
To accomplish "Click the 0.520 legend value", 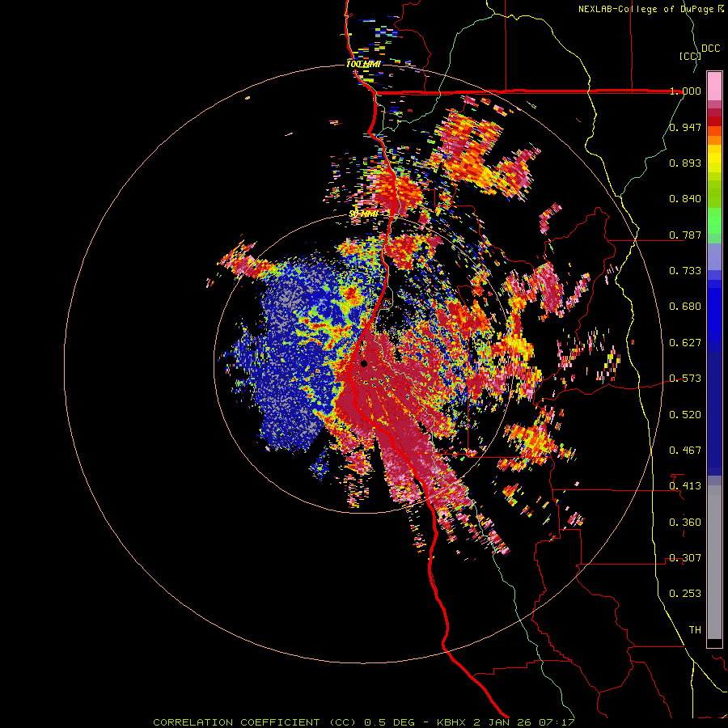I will pyautogui.click(x=685, y=415).
